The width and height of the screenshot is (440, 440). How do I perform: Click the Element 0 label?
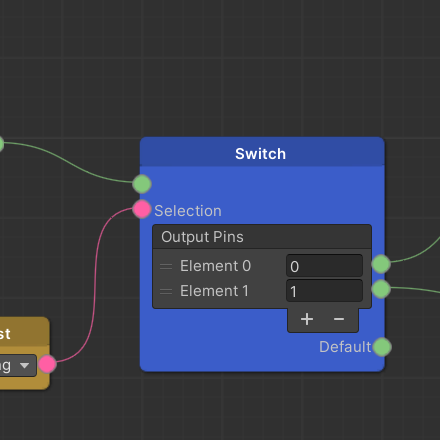(215, 266)
